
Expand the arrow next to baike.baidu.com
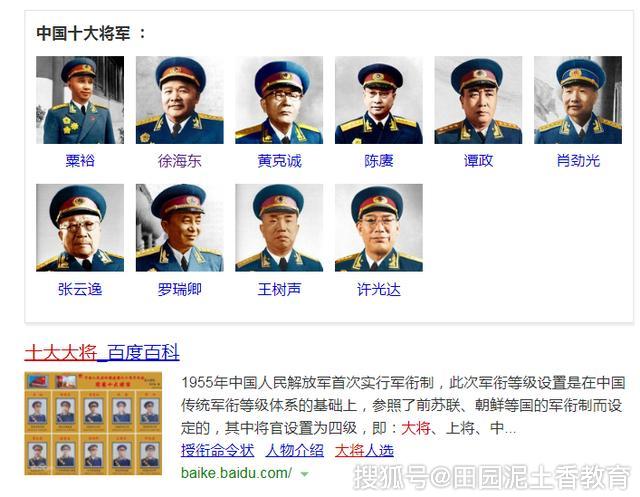tap(304, 474)
